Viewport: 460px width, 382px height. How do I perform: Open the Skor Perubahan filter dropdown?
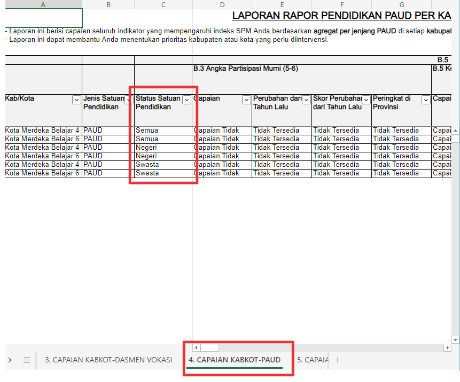click(366, 100)
